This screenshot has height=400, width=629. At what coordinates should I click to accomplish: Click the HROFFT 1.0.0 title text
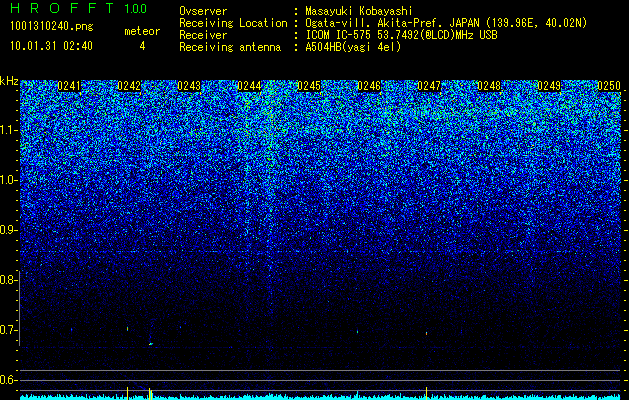tap(78, 8)
